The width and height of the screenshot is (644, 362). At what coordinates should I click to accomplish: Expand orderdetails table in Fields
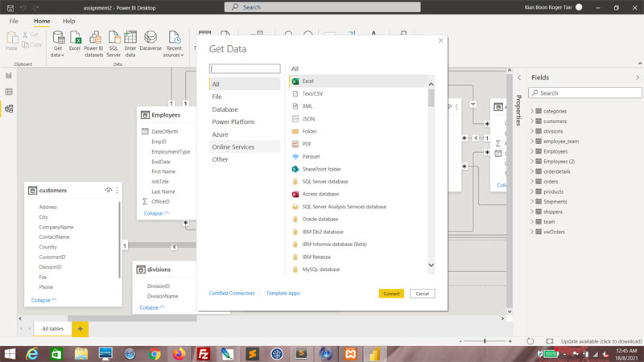point(532,171)
